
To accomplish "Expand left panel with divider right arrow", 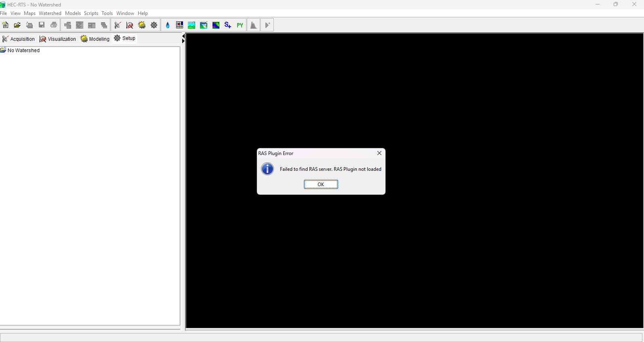I will (183, 41).
